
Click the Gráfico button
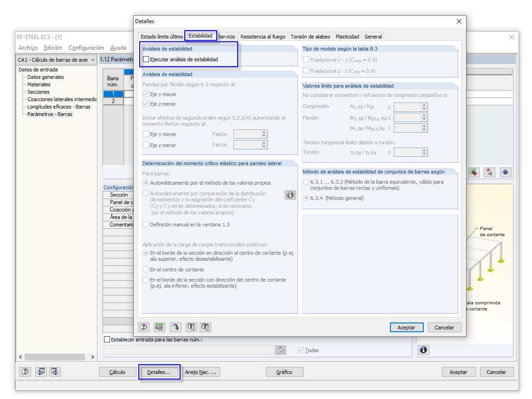tap(284, 372)
